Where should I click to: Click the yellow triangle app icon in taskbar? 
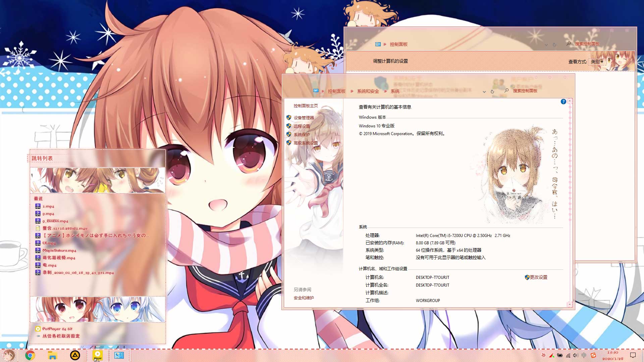point(75,355)
